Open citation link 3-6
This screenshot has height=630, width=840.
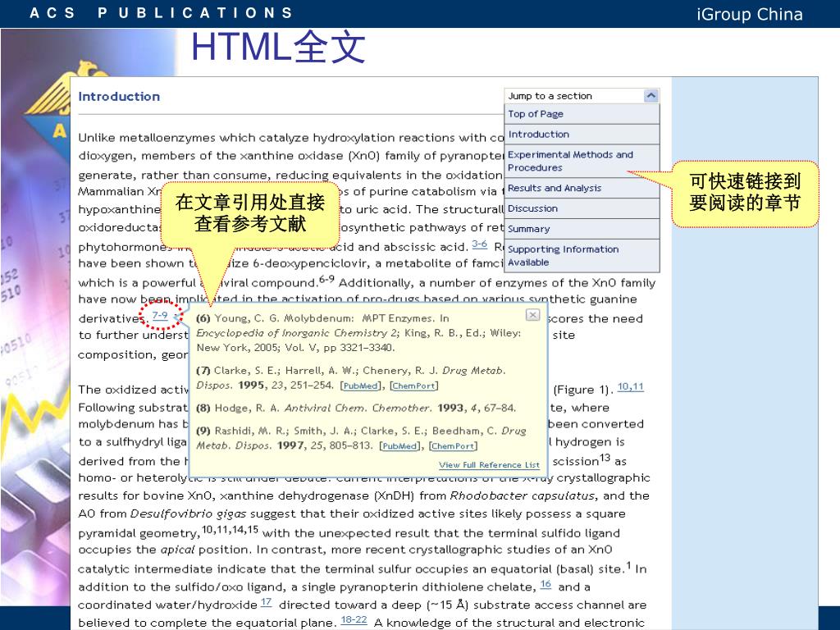[x=479, y=244]
